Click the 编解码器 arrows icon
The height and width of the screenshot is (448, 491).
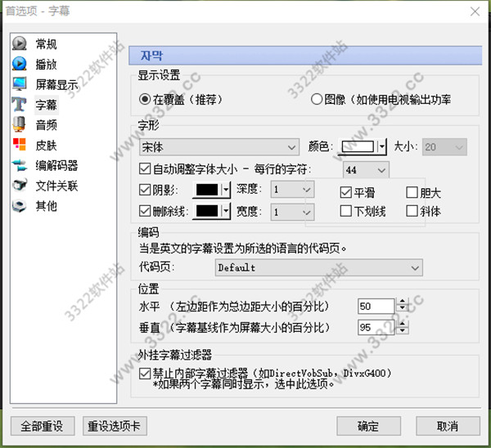click(20, 165)
